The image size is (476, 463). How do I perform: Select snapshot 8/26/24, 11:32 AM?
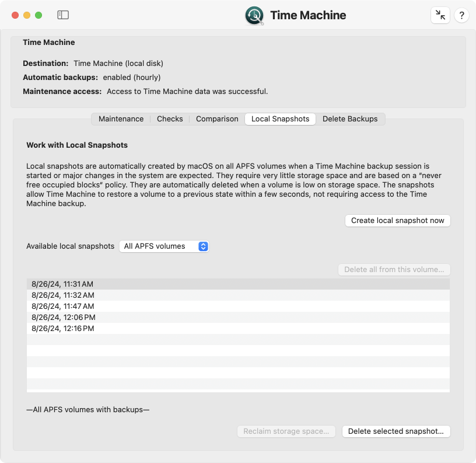tap(238, 295)
